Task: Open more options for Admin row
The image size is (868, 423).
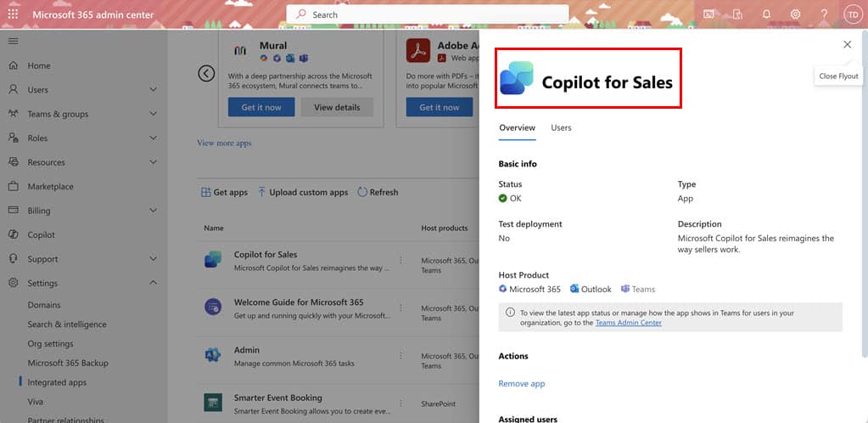Action: tap(401, 355)
